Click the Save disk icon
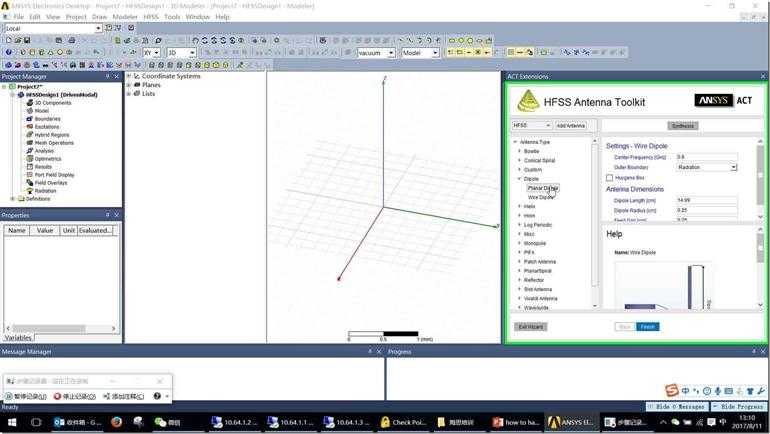 27,40
